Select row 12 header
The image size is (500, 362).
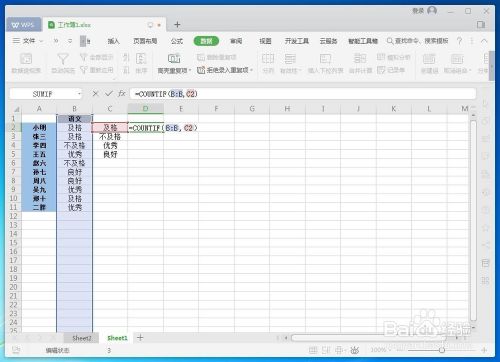(x=13, y=216)
